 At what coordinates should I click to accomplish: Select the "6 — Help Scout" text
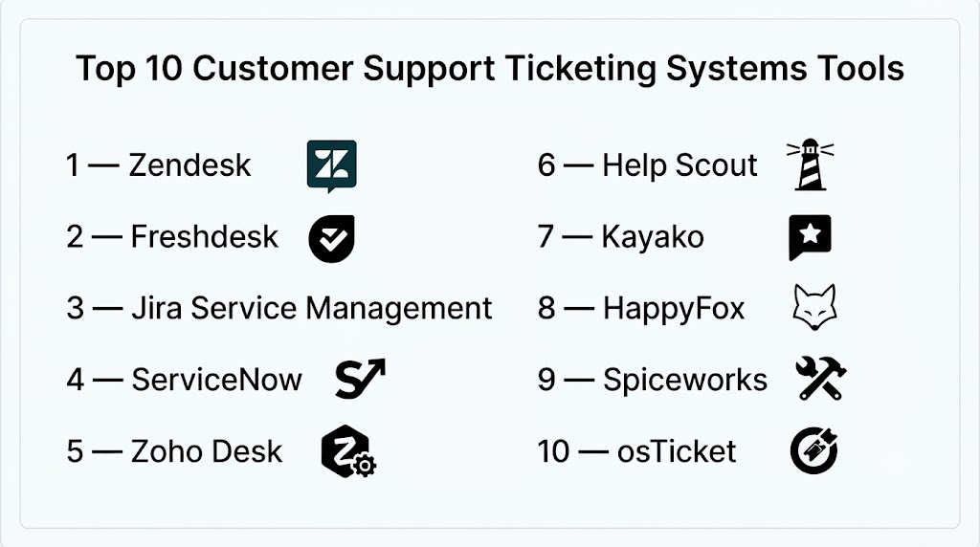648,165
